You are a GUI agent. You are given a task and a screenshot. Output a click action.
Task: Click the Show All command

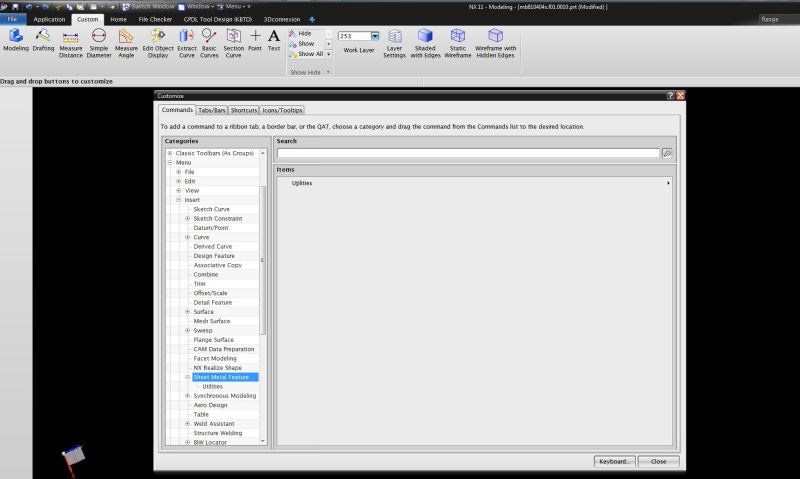(x=306, y=54)
